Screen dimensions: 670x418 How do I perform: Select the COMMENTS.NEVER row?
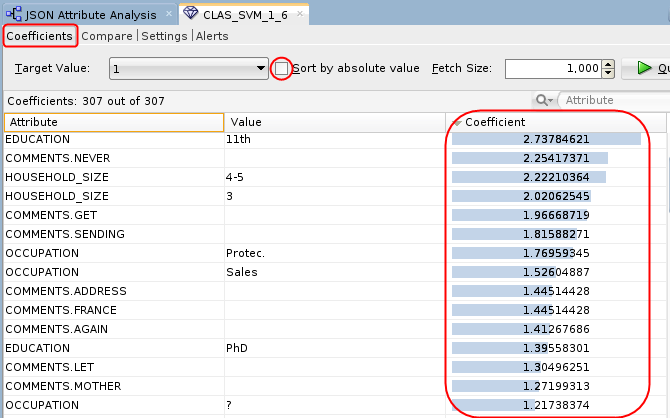click(335, 158)
